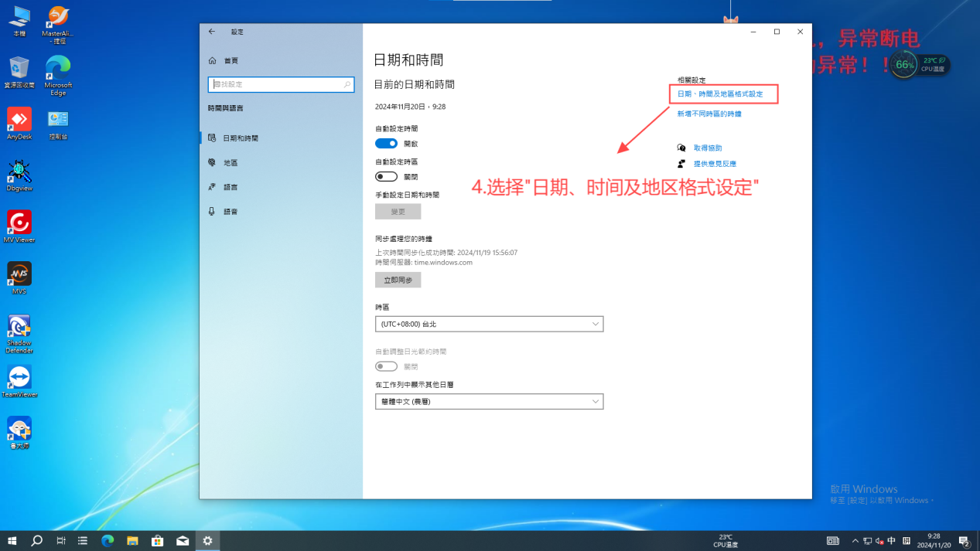Select 語言 in the sidebar
The image size is (980, 551).
click(230, 187)
